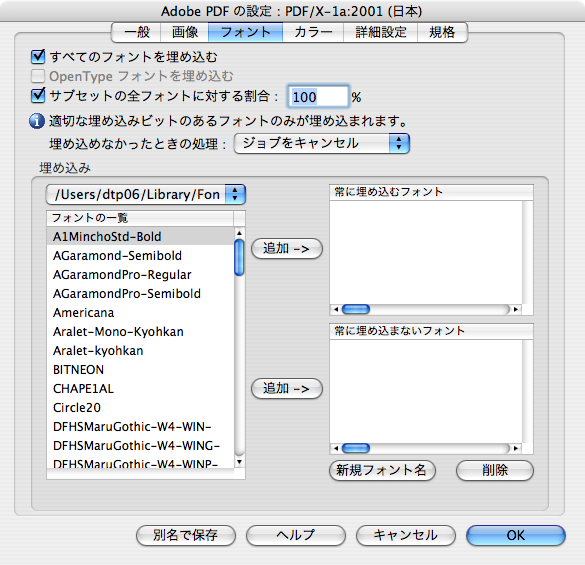Select A1MinchoStd-Bold in the font list

pos(140,237)
